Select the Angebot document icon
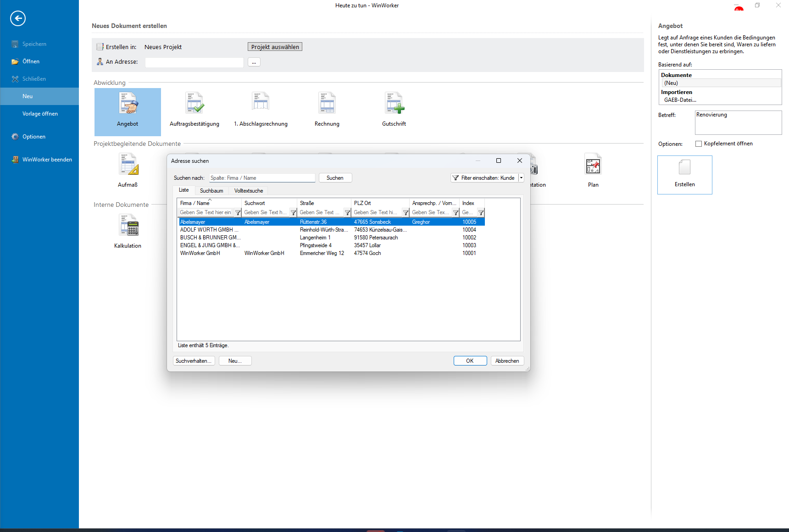789x532 pixels. 128,104
